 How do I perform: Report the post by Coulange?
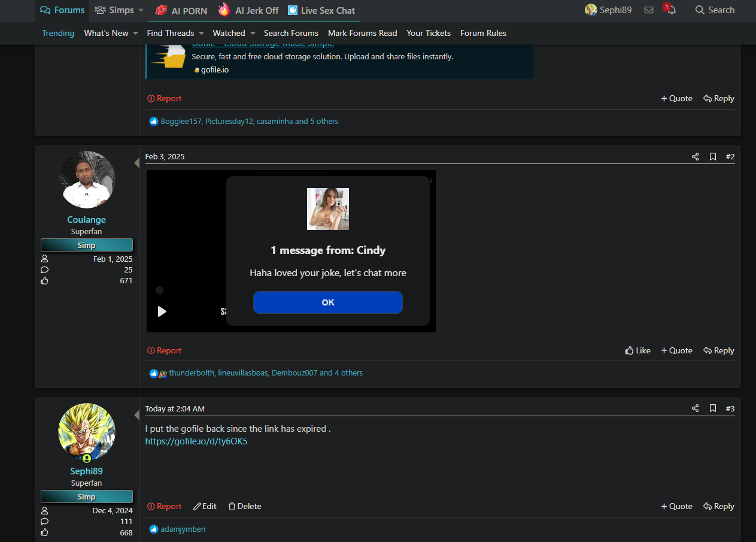coord(165,350)
